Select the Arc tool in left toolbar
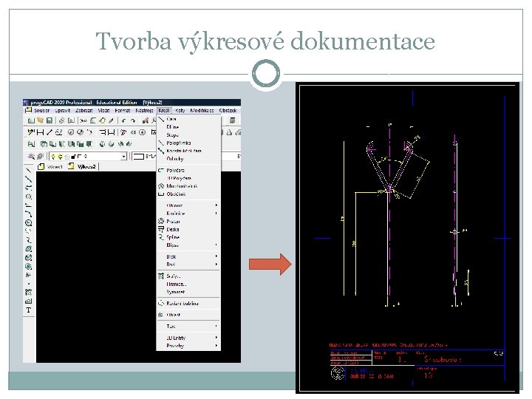532x399 pixels. tap(29, 214)
